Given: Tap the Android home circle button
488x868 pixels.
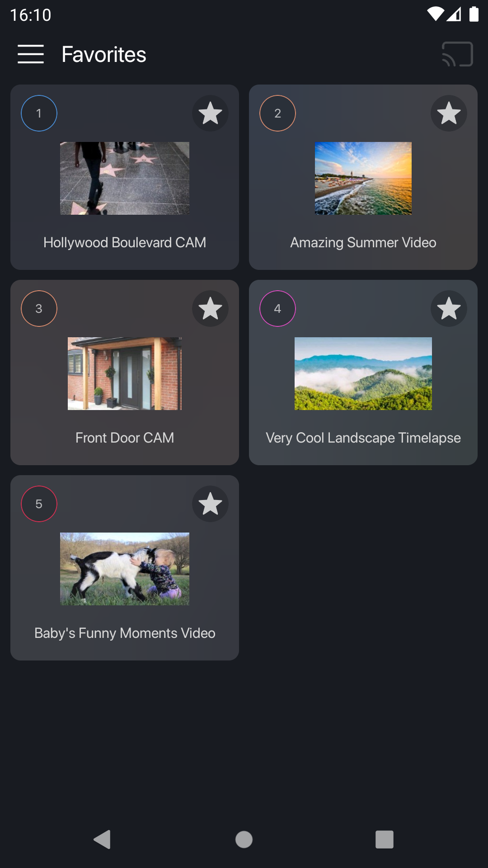Looking at the screenshot, I should [244, 840].
